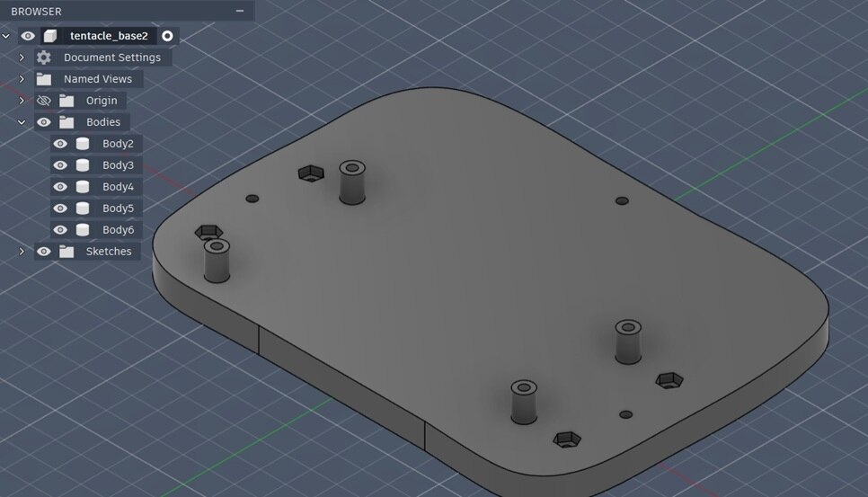Expand the Named Views folder
This screenshot has height=497, width=868.
(22, 79)
